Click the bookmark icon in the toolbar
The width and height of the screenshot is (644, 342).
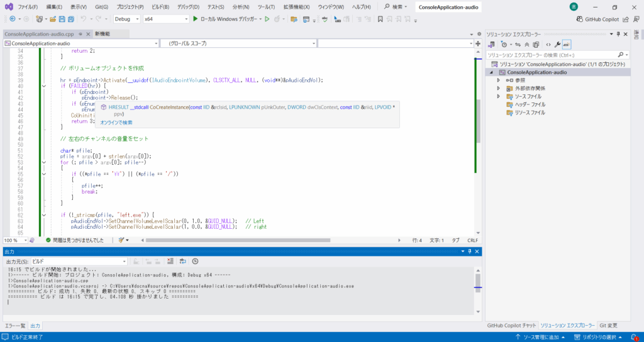pos(380,19)
